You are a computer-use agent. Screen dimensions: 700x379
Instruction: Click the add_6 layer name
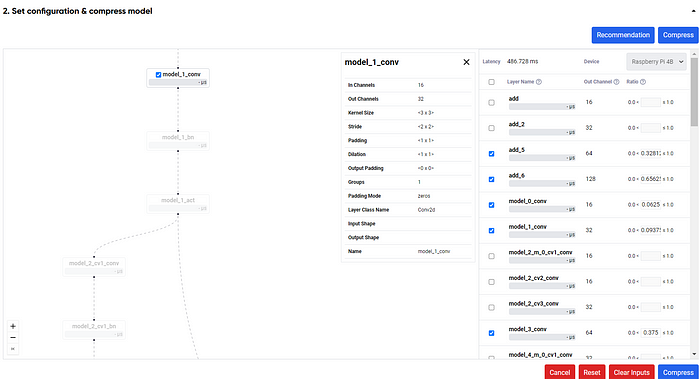pyautogui.click(x=517, y=176)
